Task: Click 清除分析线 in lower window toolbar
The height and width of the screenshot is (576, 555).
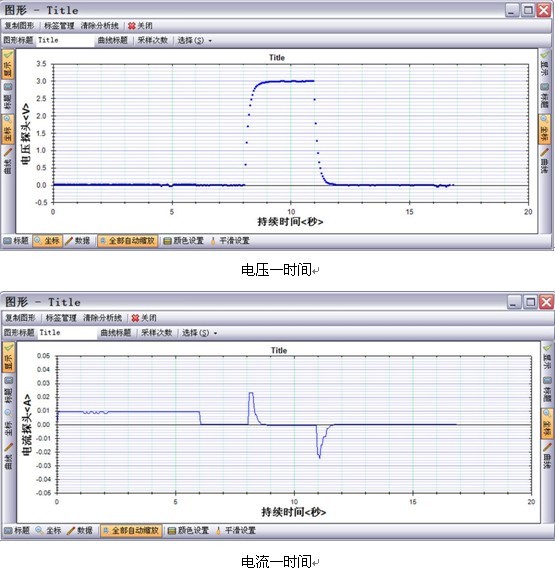Action: (x=102, y=318)
